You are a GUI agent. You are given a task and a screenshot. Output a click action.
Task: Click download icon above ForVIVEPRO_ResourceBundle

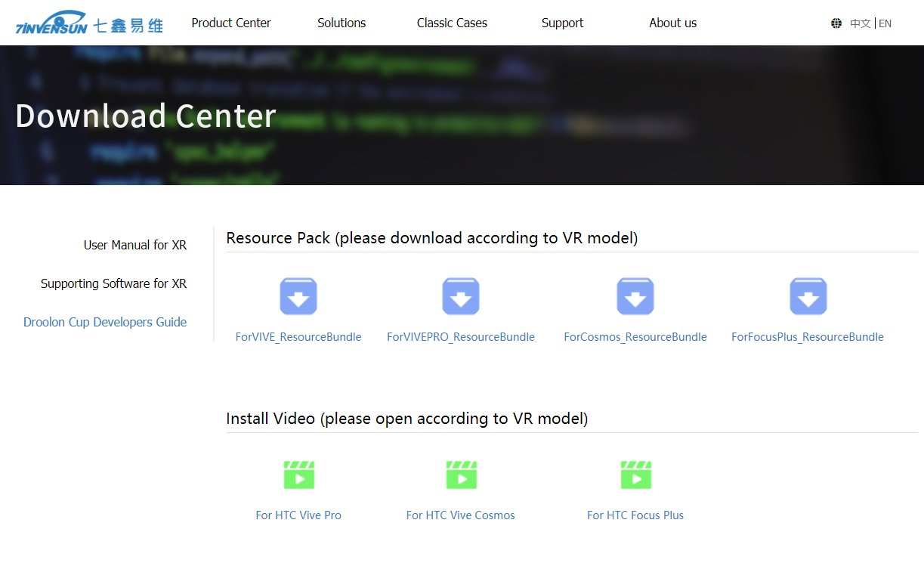click(461, 296)
